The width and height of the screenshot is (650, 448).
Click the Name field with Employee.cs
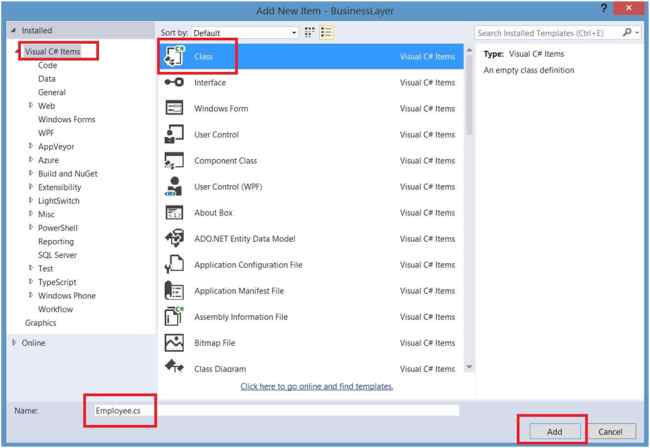[276, 411]
